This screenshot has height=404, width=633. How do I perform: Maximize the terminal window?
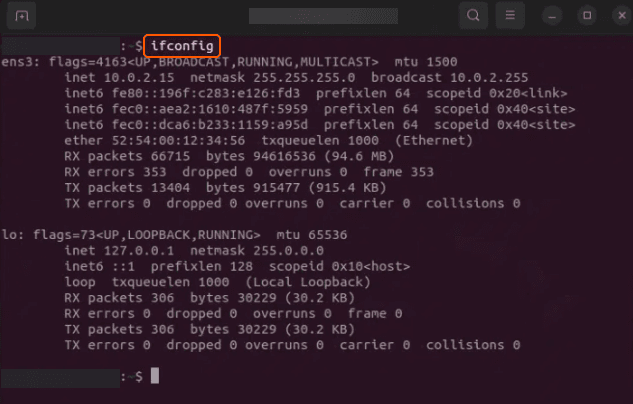point(587,16)
